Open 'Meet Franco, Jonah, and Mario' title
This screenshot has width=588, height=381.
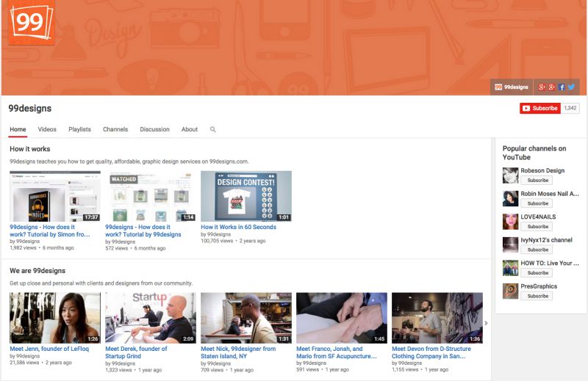pyautogui.click(x=337, y=352)
